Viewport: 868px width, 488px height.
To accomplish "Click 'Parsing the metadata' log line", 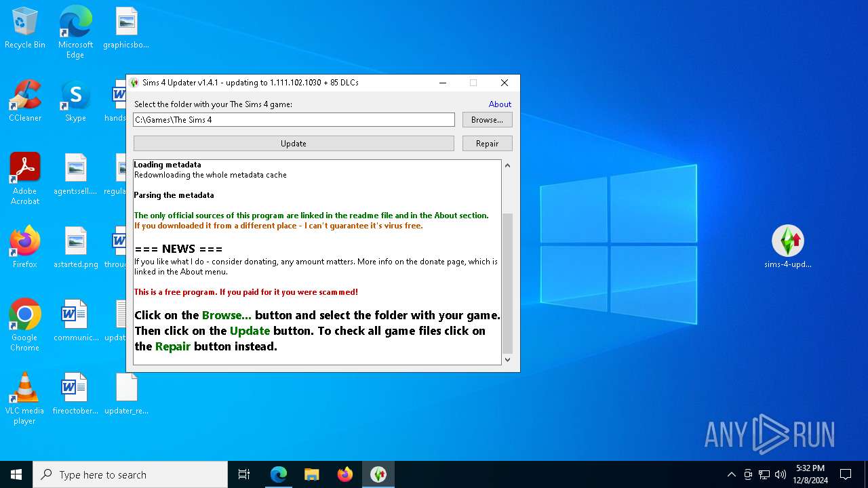I will tap(174, 195).
